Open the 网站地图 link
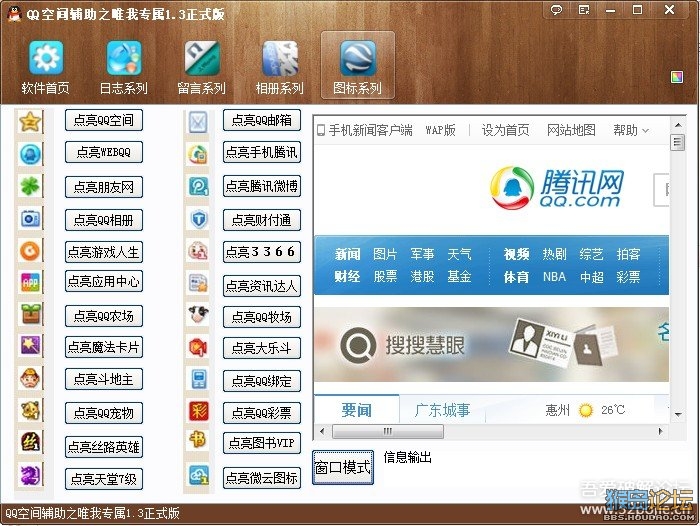The width and height of the screenshot is (700, 526). click(x=571, y=130)
